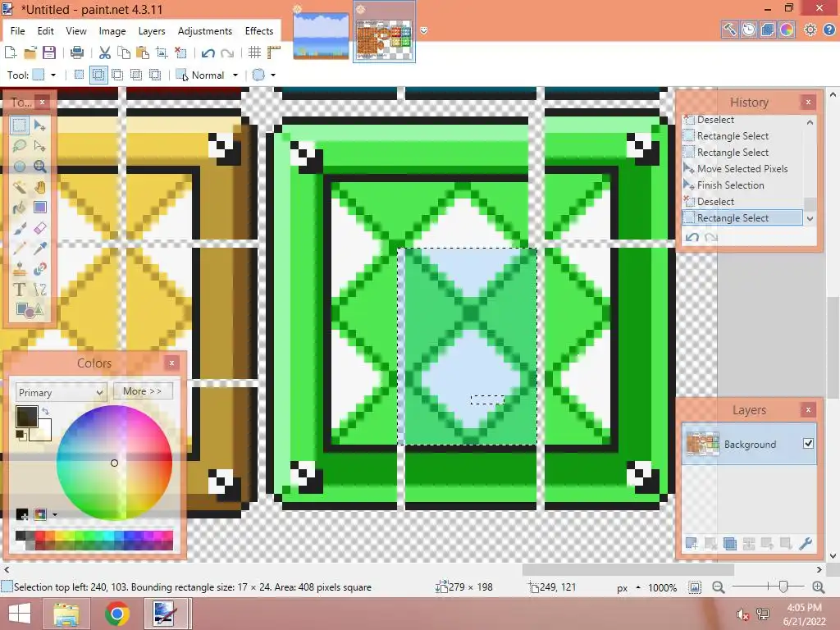Save the image with floppy icon
The width and height of the screenshot is (840, 630).
click(x=49, y=52)
